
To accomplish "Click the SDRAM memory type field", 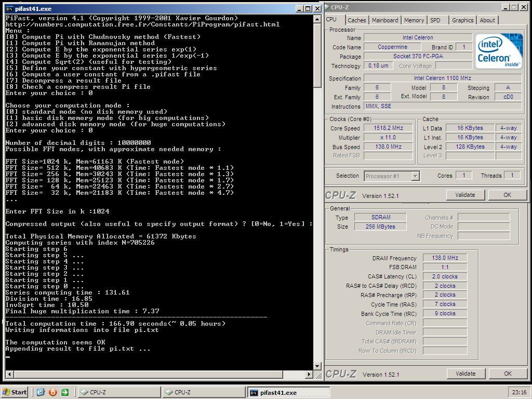I will point(380,217).
